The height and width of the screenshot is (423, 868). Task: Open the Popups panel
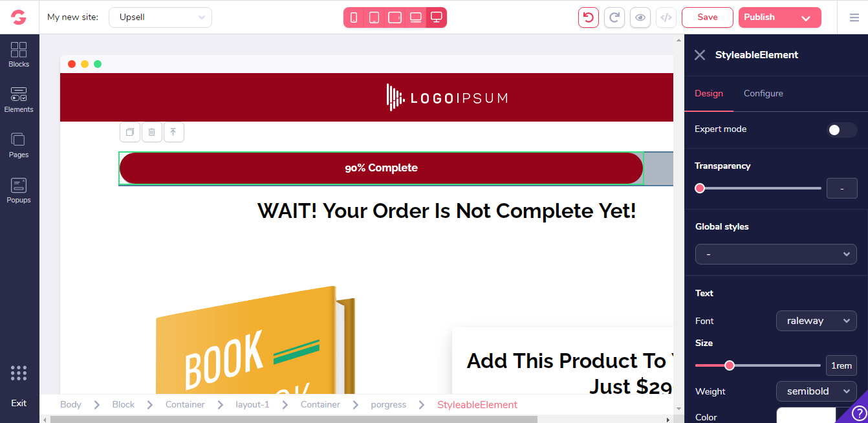[19, 191]
